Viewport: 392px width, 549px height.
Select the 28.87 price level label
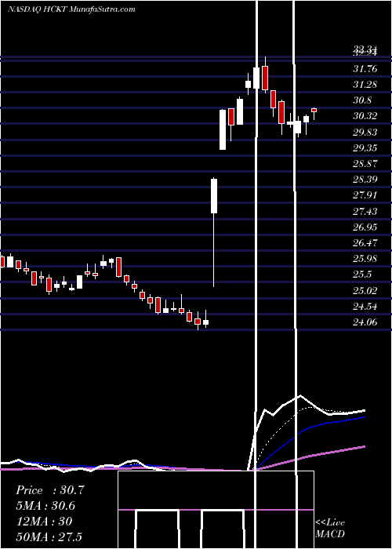(x=365, y=163)
